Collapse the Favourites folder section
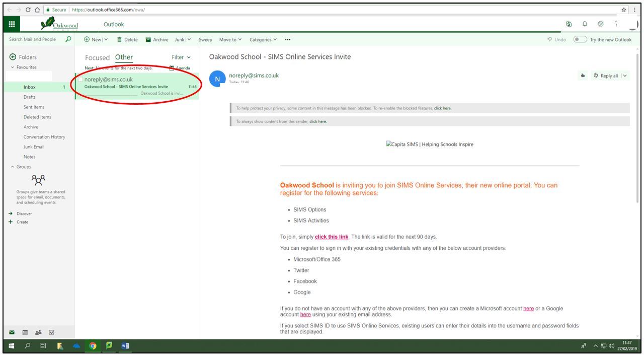 (x=13, y=67)
